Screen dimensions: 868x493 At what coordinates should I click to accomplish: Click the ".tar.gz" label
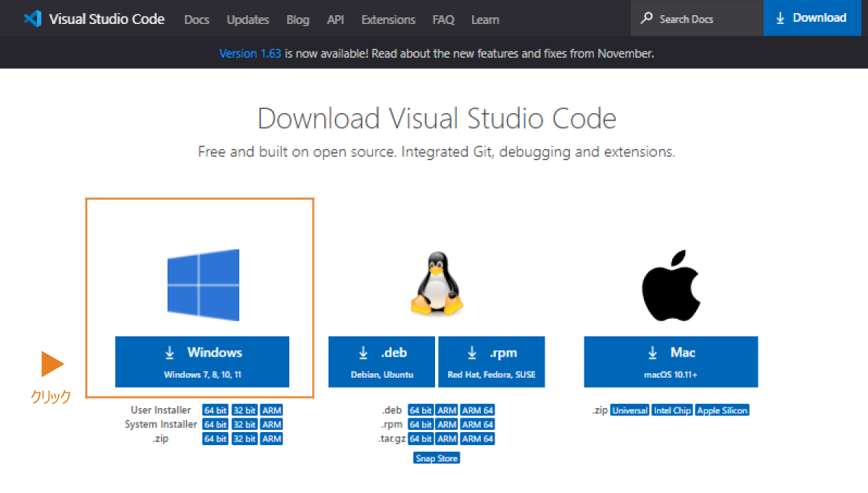click(392, 439)
